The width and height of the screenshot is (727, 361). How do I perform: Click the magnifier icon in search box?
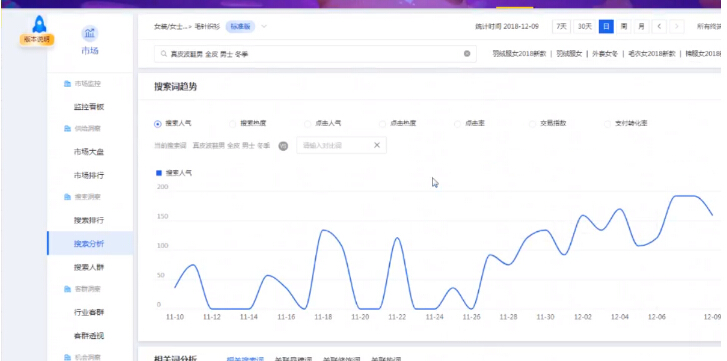coord(164,54)
